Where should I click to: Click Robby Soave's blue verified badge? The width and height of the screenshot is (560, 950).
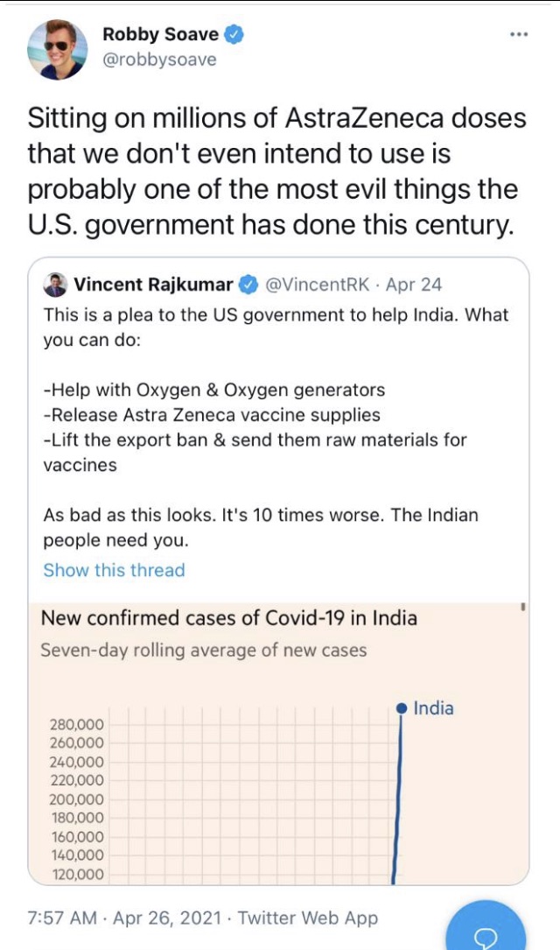[234, 34]
